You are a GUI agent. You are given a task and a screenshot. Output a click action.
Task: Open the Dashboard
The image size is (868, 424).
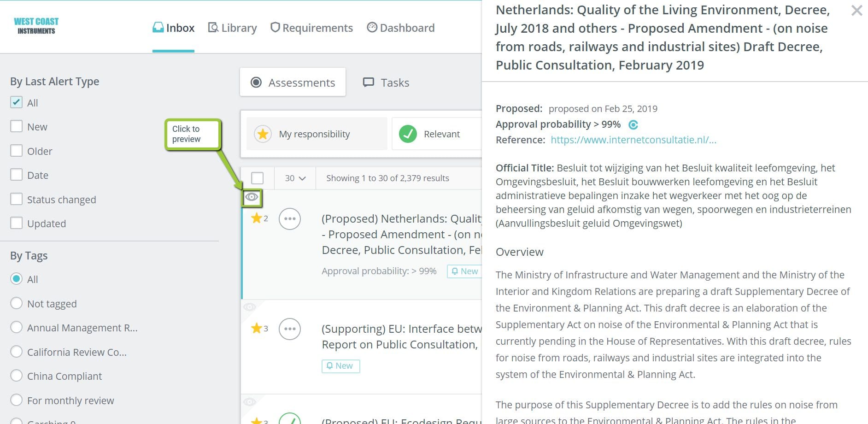click(400, 28)
